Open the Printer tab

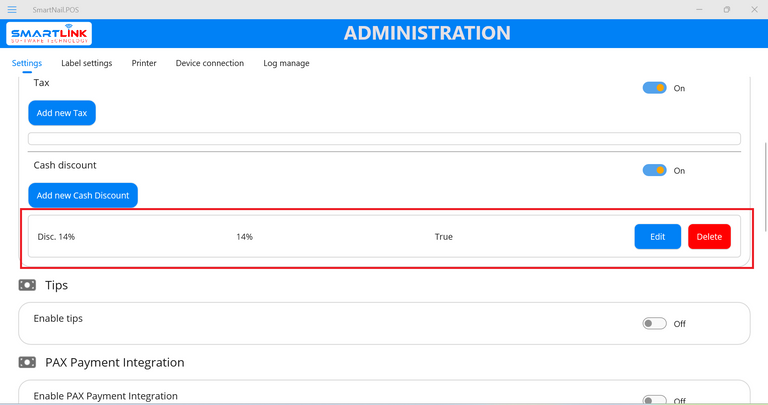click(144, 63)
